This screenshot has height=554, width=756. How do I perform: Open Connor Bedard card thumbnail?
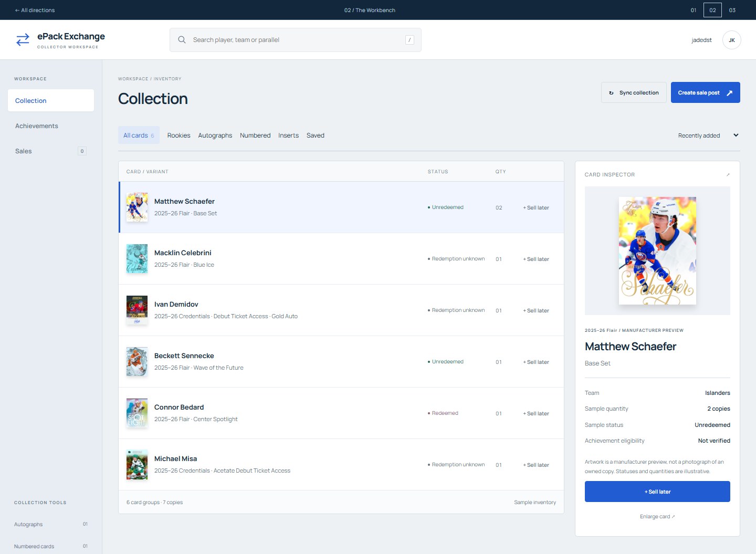[137, 413]
